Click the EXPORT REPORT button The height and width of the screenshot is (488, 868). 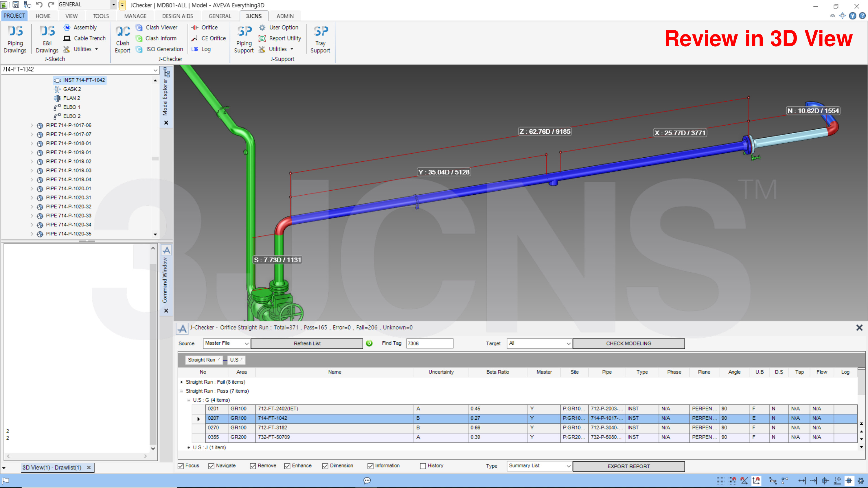point(628,466)
